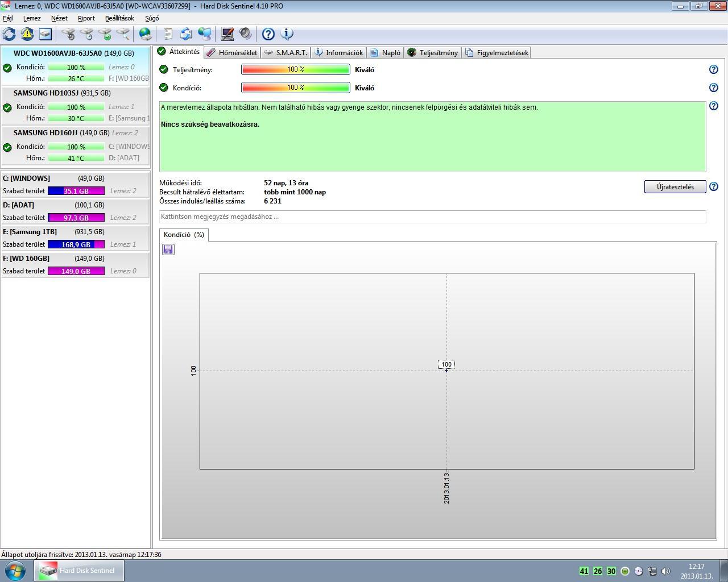Click the globe and monitor network icon
The image size is (728, 582).
(205, 34)
